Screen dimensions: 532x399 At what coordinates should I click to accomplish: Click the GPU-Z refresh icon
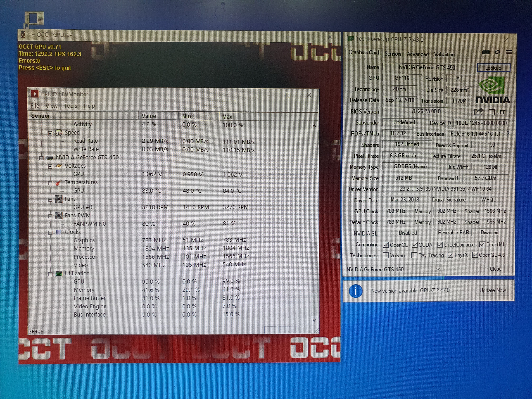tap(497, 52)
